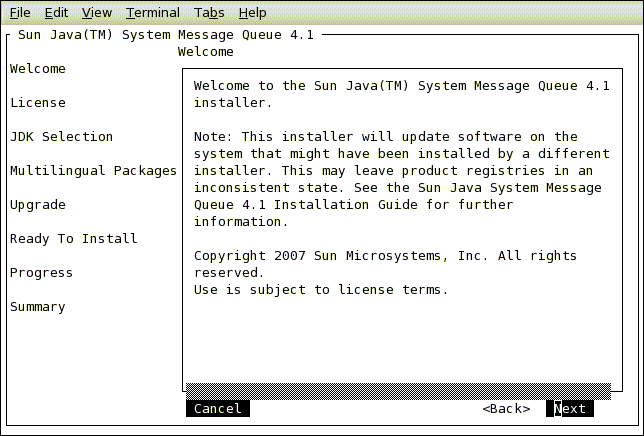Viewport: 644px width, 436px height.
Task: Click the shaded horizontal scrollbar under the text box
Action: coord(398,392)
